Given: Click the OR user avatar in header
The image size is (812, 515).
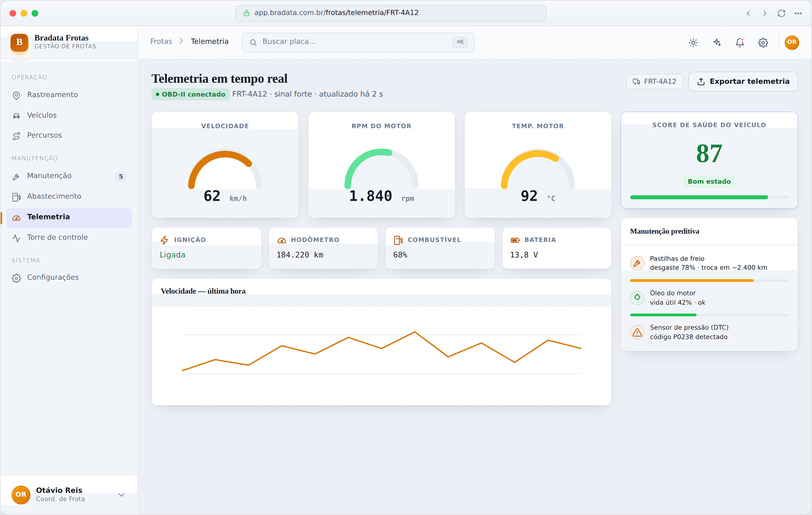Looking at the screenshot, I should pyautogui.click(x=792, y=42).
